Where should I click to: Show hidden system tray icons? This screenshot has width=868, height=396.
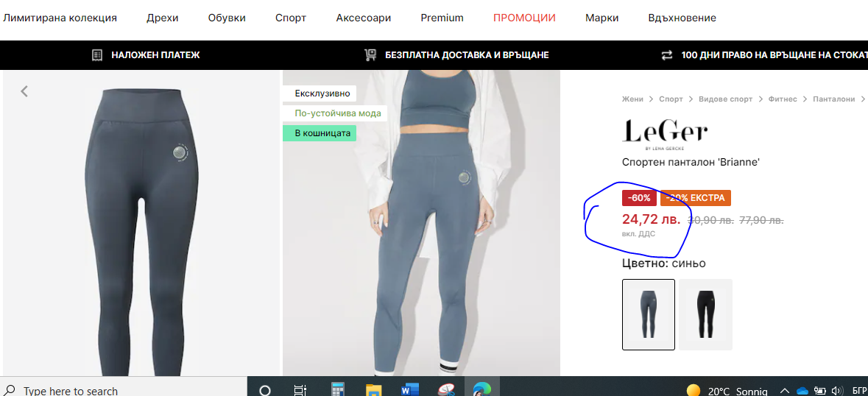[784, 390]
